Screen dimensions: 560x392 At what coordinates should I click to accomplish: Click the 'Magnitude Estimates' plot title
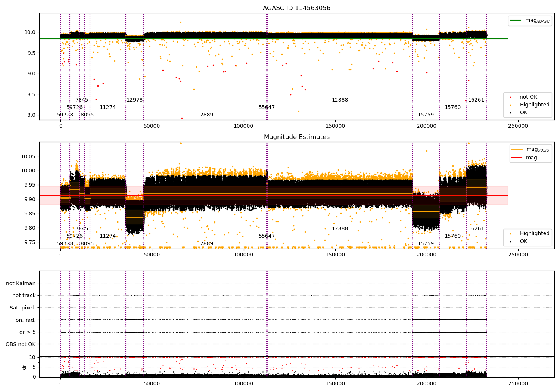pyautogui.click(x=296, y=137)
